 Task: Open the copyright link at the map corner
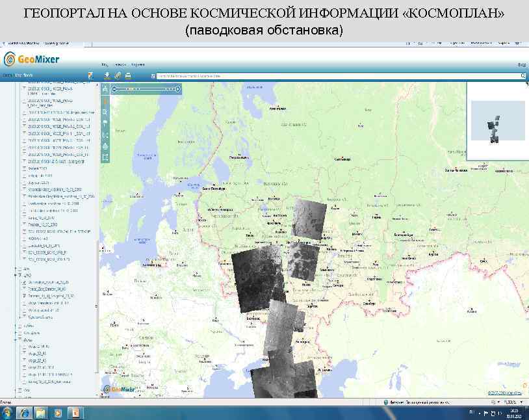505,393
